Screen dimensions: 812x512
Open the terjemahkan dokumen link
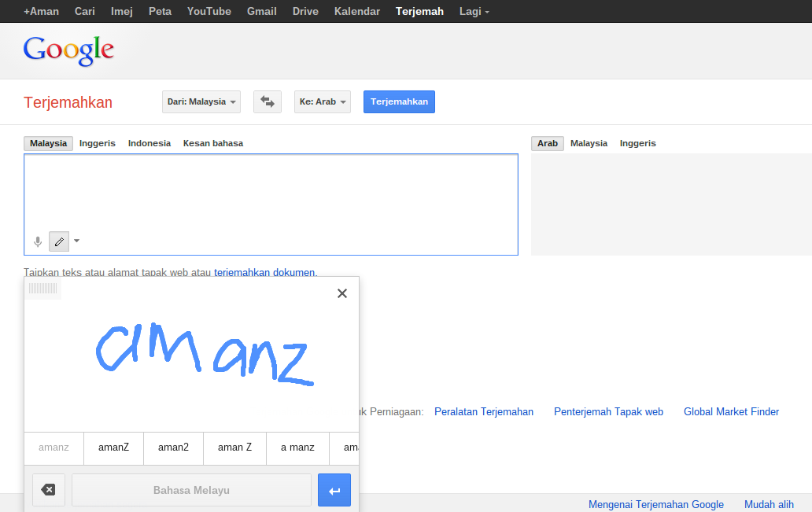(x=264, y=272)
